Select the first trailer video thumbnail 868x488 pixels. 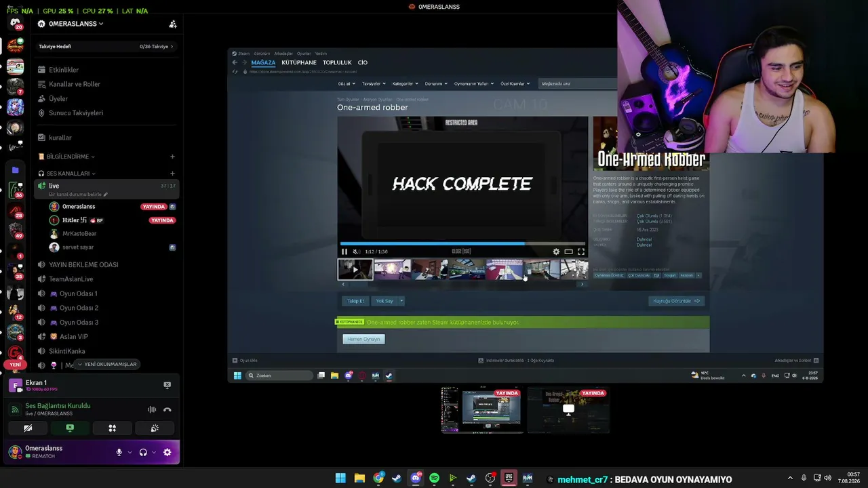click(x=355, y=269)
